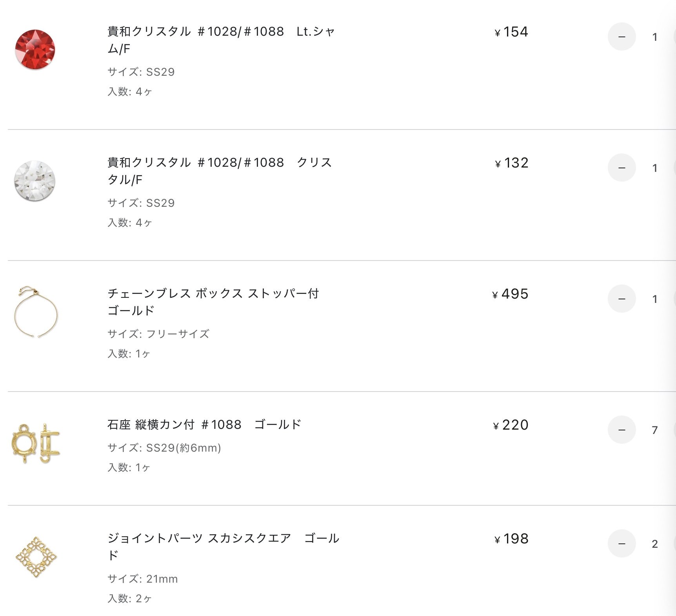This screenshot has height=616, width=676.
Task: Open gold stone setting thumbnail
Action: tap(36, 443)
